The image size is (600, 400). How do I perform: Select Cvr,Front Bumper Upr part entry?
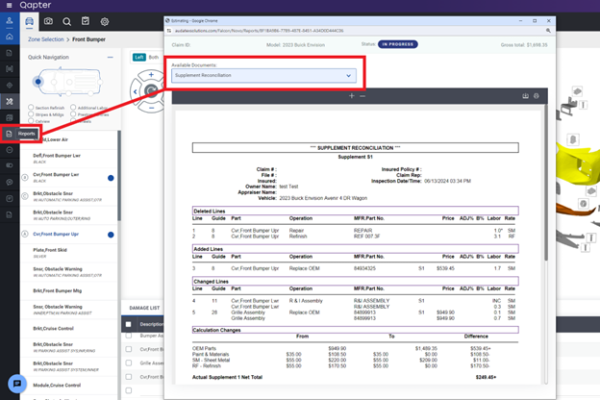pos(56,234)
